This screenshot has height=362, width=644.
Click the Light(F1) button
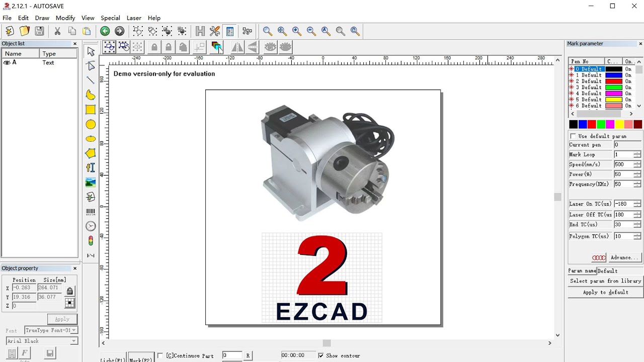coord(113,358)
